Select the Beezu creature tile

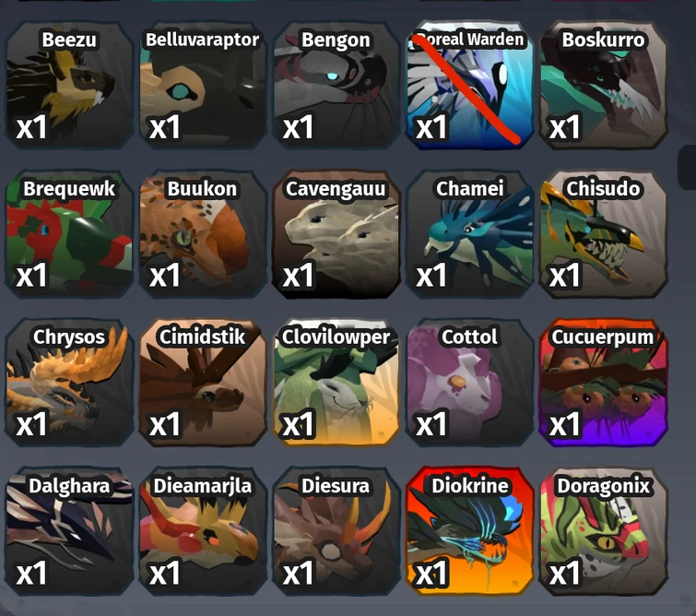tap(69, 85)
